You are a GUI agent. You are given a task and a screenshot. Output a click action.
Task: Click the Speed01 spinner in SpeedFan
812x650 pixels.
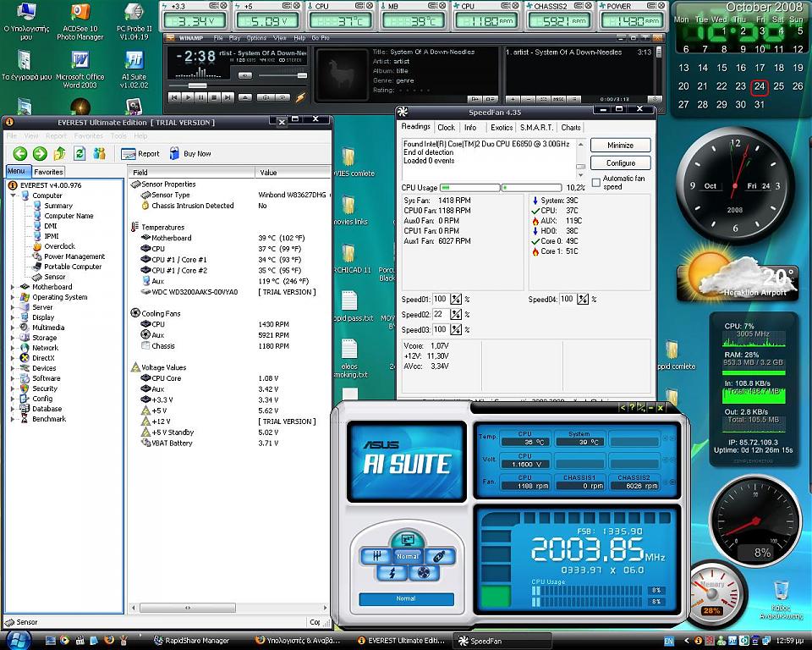point(456,299)
